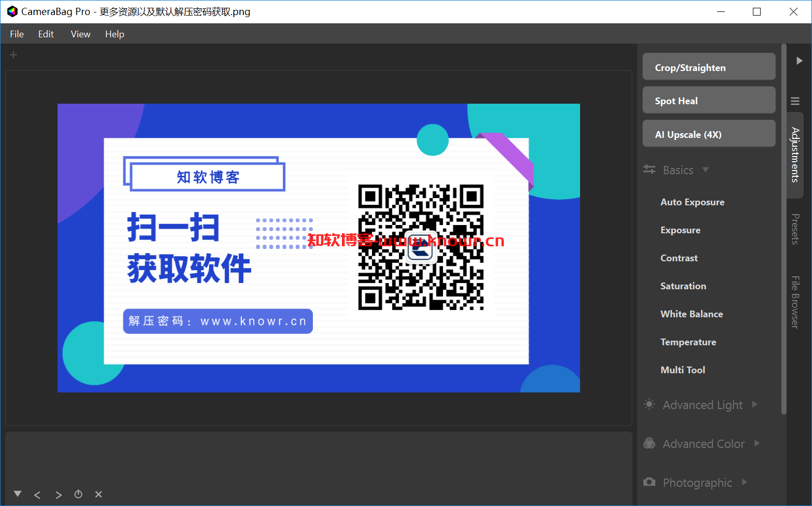Expand the Advanced Light section

click(x=755, y=404)
